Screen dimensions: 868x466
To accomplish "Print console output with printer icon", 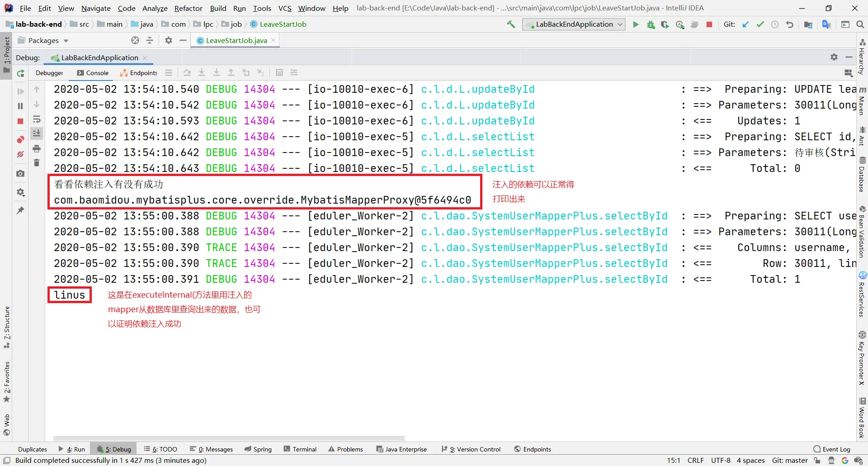I will point(37,148).
